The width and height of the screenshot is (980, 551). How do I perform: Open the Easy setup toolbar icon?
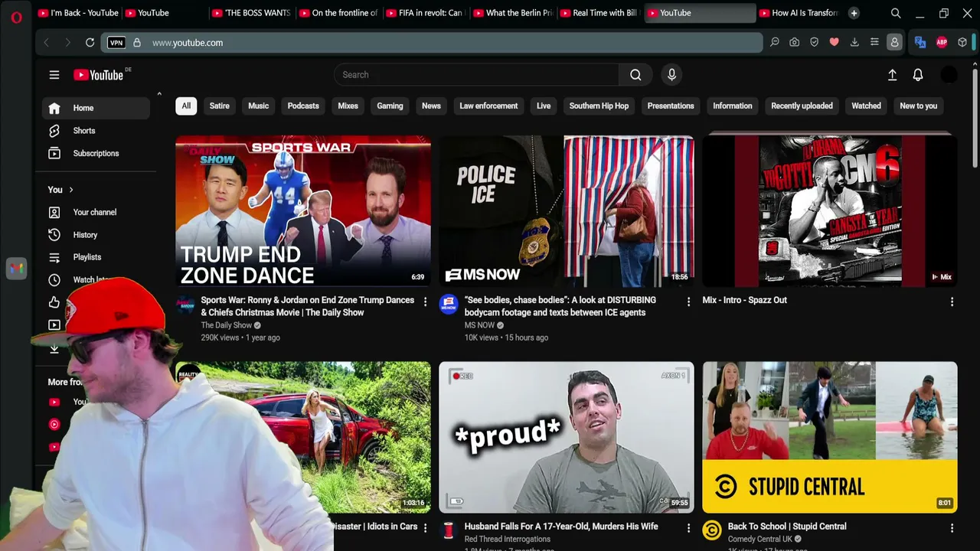click(x=874, y=43)
